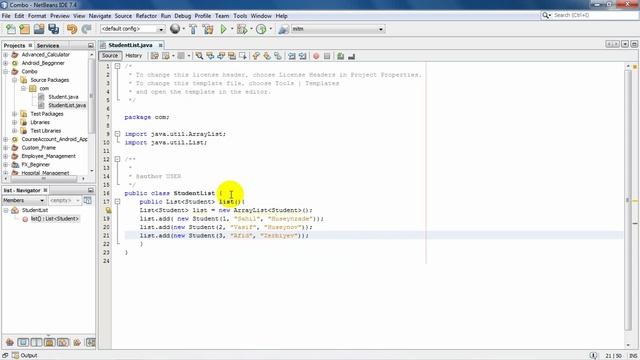Screen dimensions: 640x360
Task: Open the Output window button
Action: tap(25, 356)
